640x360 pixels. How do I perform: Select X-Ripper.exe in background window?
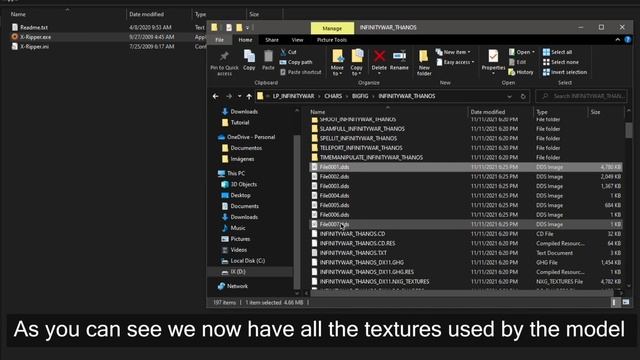click(x=36, y=37)
